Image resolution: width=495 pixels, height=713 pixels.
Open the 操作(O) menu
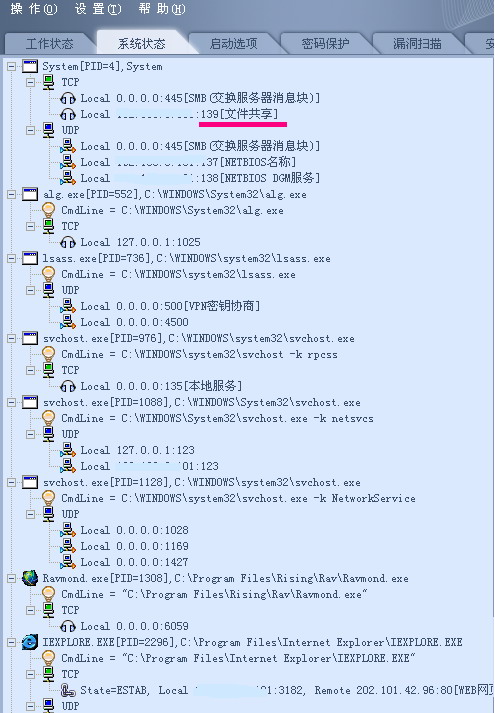point(34,9)
